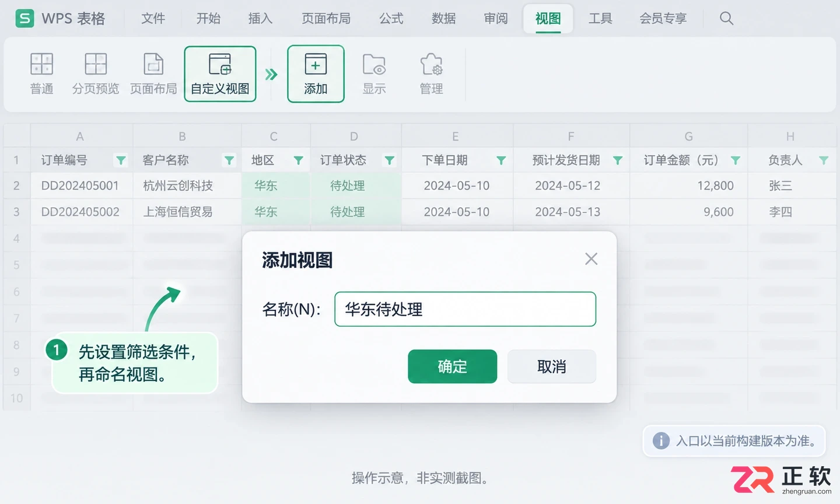Image resolution: width=840 pixels, height=504 pixels.
Task: Open filter dropdown for 地区
Action: tap(298, 160)
